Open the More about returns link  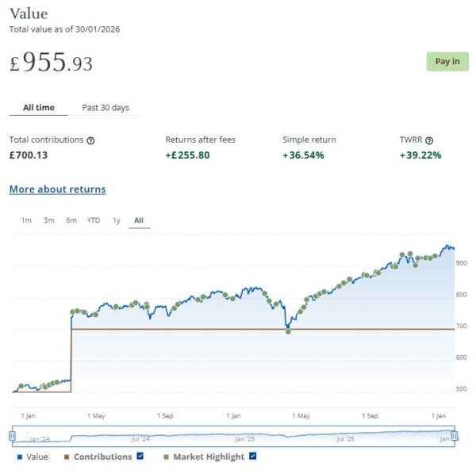(57, 189)
